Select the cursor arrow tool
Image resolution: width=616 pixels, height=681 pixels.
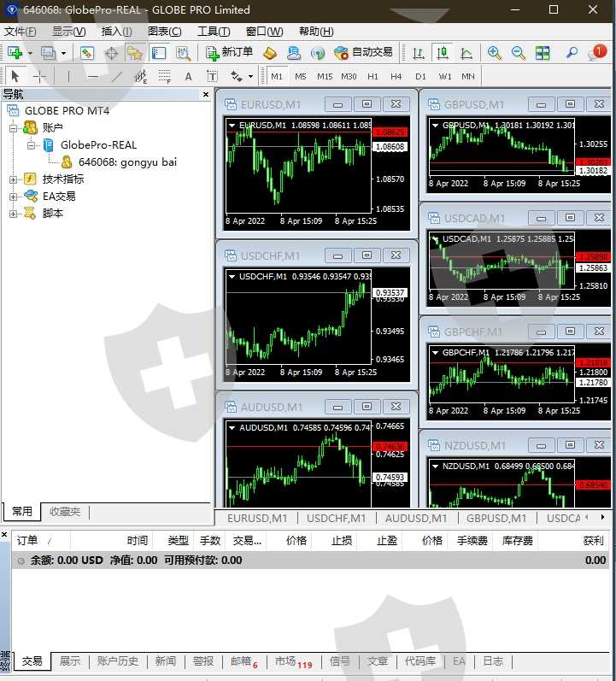[15, 76]
